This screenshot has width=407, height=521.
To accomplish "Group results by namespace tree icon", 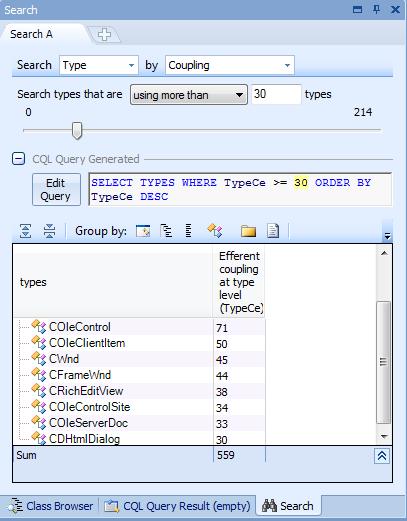I will click(166, 231).
